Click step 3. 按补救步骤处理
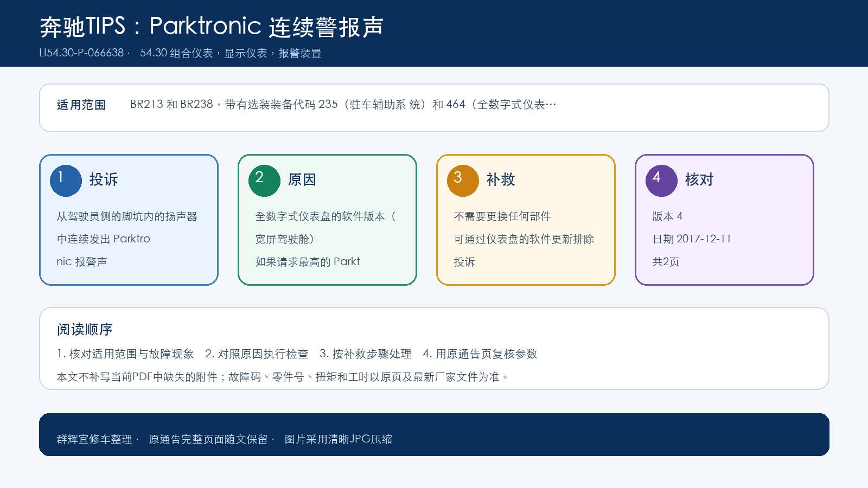Screen dimensions: 868x488 [x=366, y=354]
